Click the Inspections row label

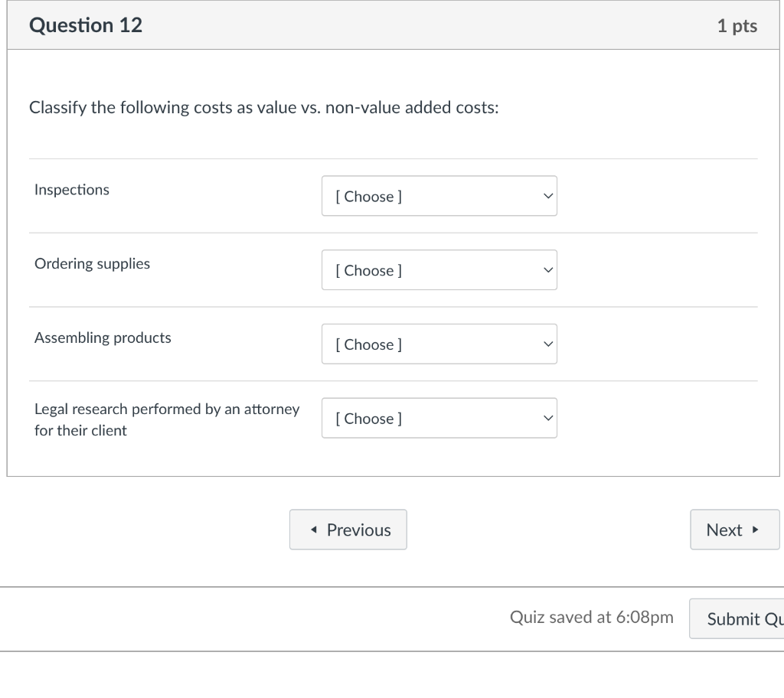click(72, 190)
